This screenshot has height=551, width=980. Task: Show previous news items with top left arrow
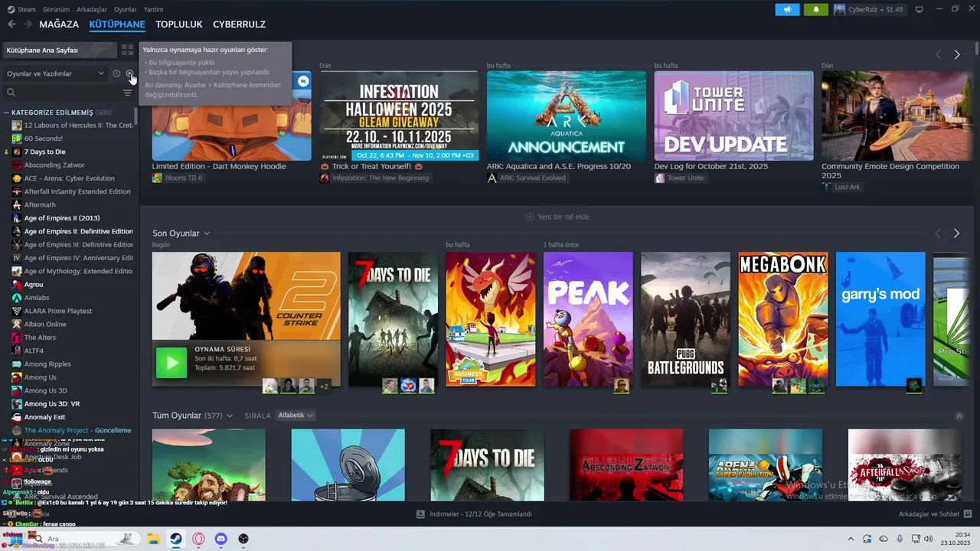[x=938, y=54]
